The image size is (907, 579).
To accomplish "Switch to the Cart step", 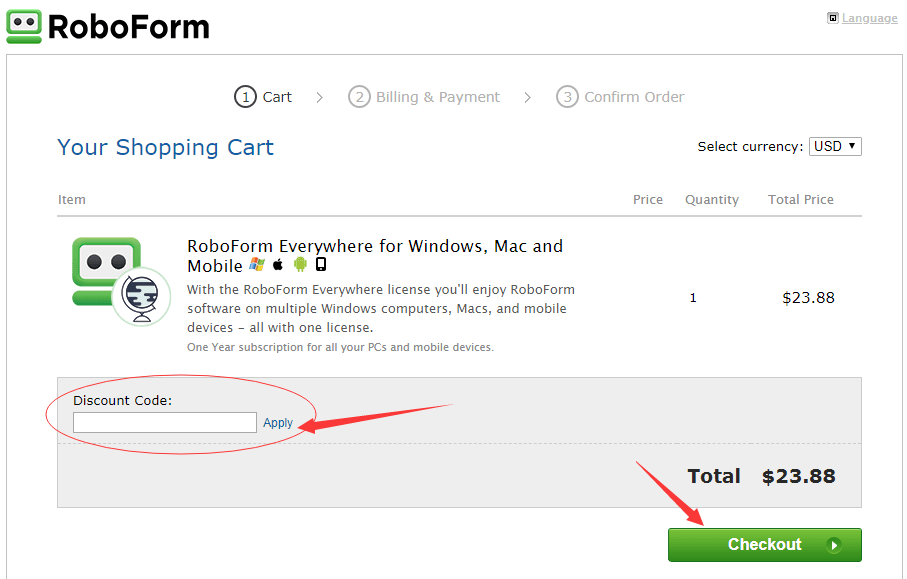I will pyautogui.click(x=263, y=96).
